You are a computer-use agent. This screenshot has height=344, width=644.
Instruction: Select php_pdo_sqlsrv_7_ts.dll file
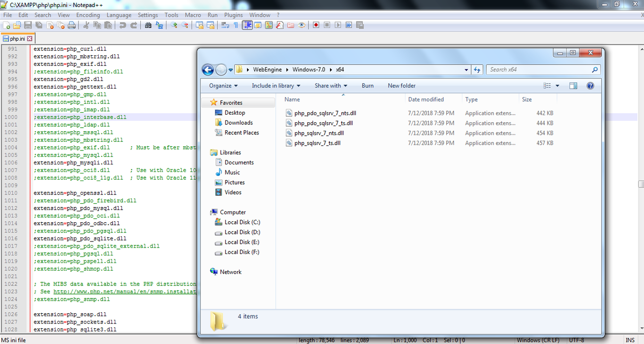[x=324, y=123]
